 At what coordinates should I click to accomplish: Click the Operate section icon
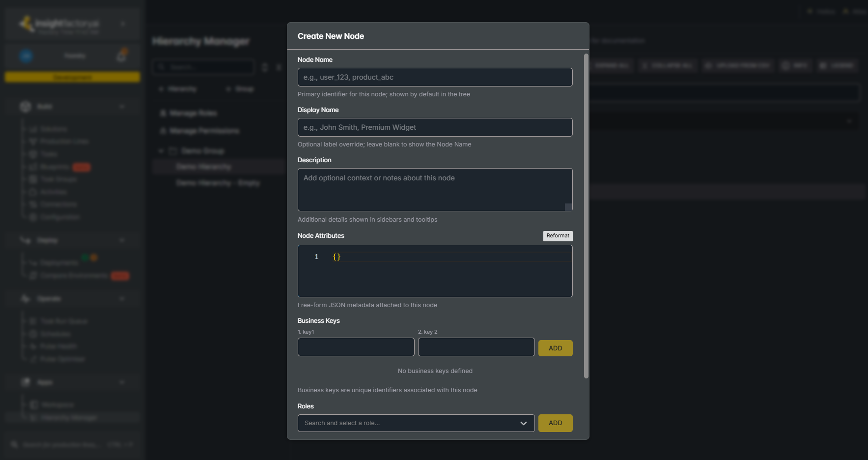tap(25, 299)
